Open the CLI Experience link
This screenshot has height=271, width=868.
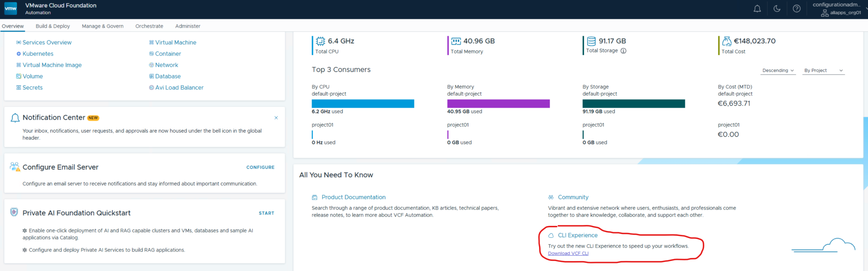(x=578, y=235)
